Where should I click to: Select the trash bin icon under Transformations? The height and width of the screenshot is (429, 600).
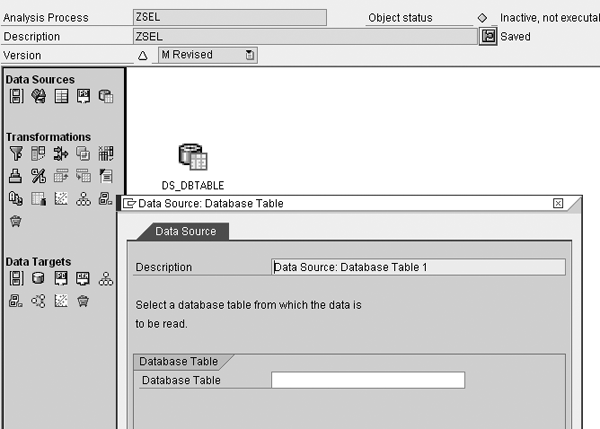pyautogui.click(x=15, y=220)
